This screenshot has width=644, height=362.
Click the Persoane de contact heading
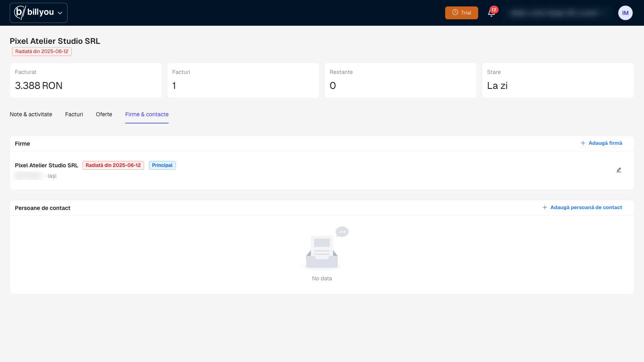43,208
